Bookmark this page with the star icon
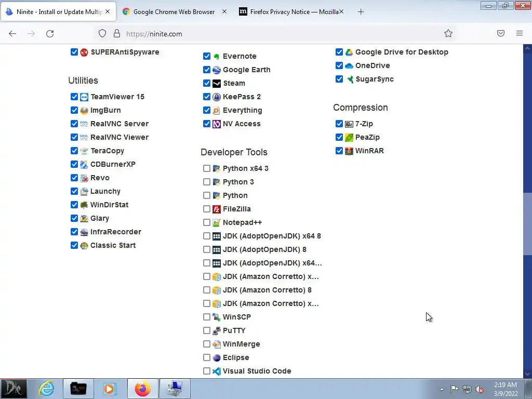532x399 pixels. (x=448, y=33)
